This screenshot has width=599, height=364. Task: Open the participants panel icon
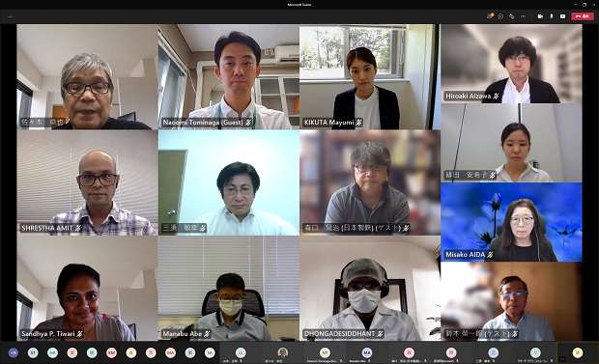[x=490, y=16]
